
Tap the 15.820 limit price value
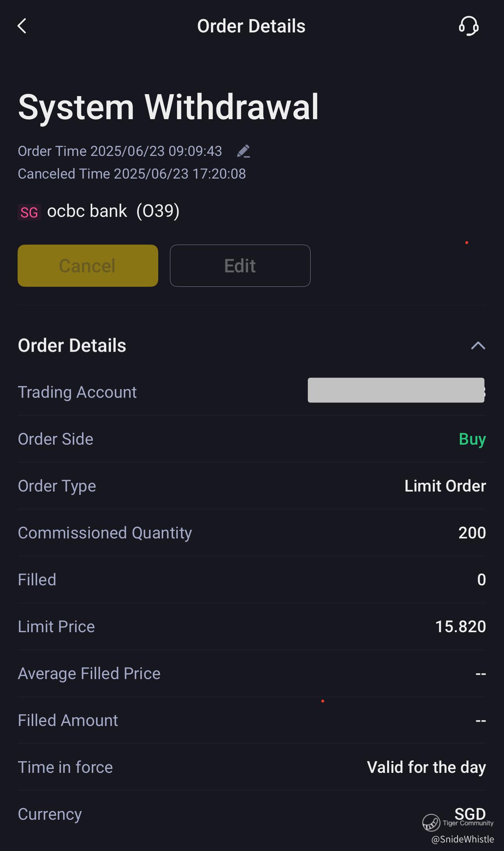coord(460,627)
